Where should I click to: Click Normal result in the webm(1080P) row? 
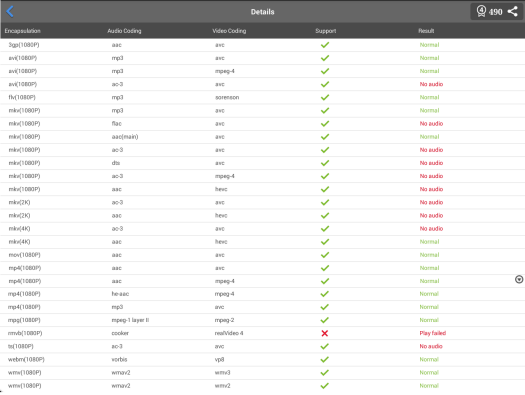point(429,360)
